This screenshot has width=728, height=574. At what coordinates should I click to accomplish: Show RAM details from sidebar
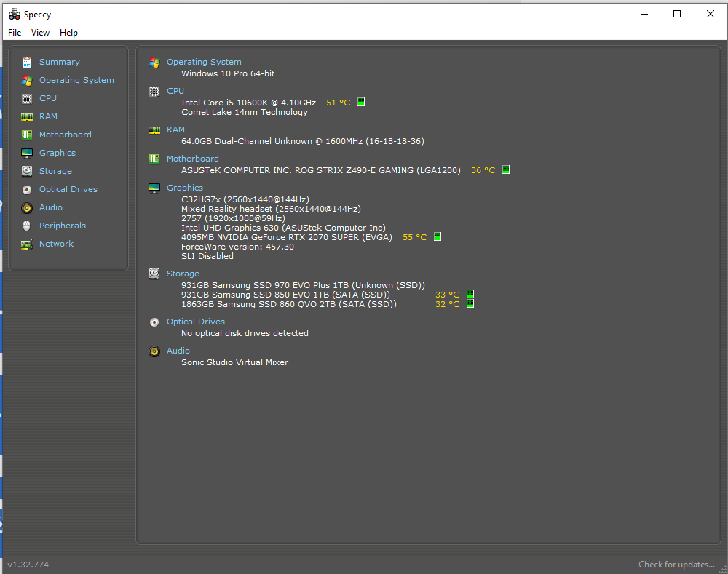click(x=48, y=116)
